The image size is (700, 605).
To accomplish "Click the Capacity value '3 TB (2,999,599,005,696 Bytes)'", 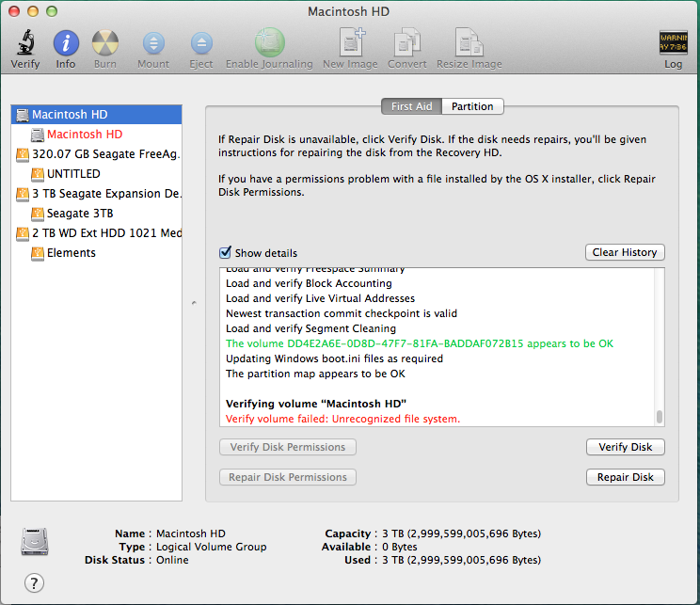I will pyautogui.click(x=462, y=533).
